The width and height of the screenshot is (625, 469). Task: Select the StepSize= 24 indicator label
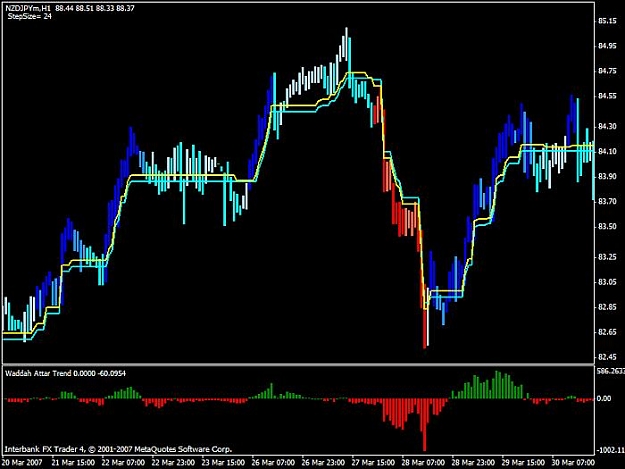tap(29, 17)
